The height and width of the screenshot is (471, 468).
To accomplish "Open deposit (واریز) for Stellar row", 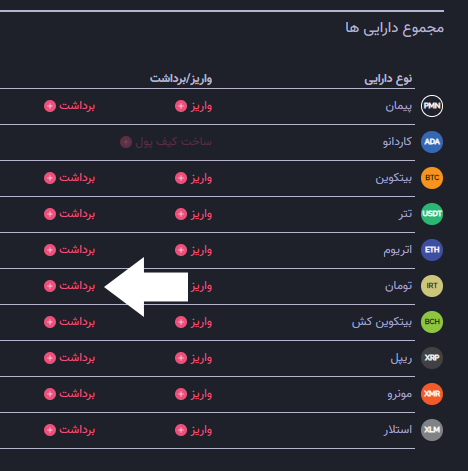I will click(x=193, y=430).
